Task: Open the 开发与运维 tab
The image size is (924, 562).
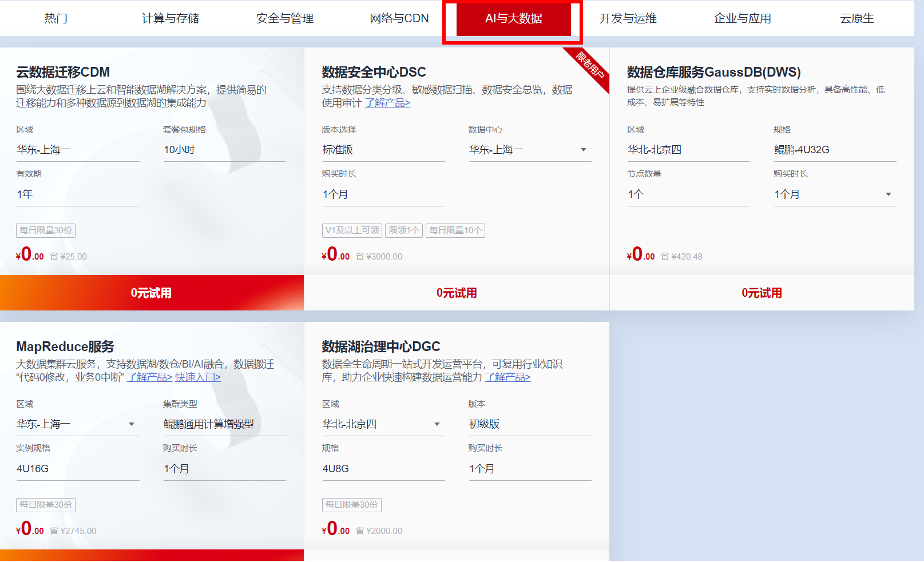Action: [628, 18]
